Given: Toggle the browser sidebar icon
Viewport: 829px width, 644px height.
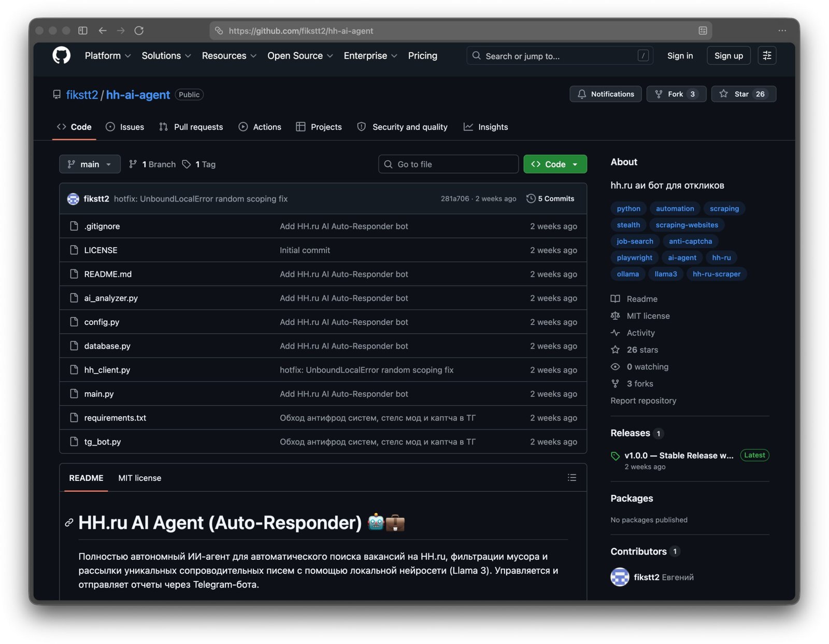Looking at the screenshot, I should click(83, 31).
